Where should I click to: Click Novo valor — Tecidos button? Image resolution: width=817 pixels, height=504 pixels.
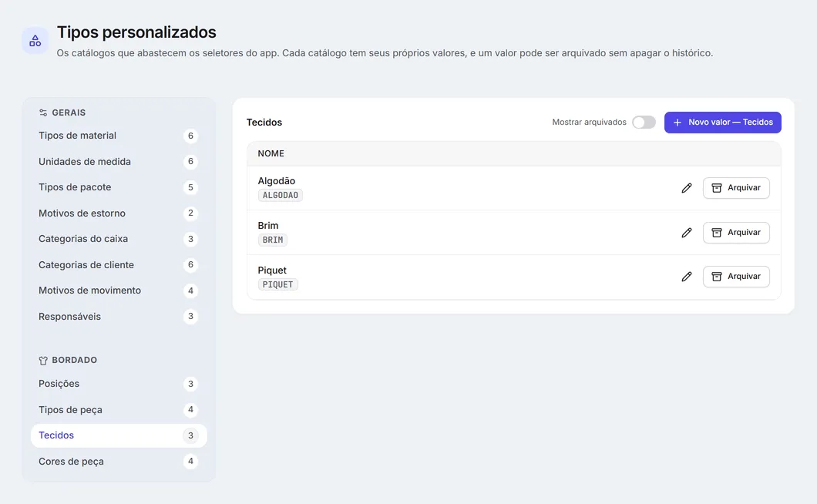pyautogui.click(x=723, y=123)
